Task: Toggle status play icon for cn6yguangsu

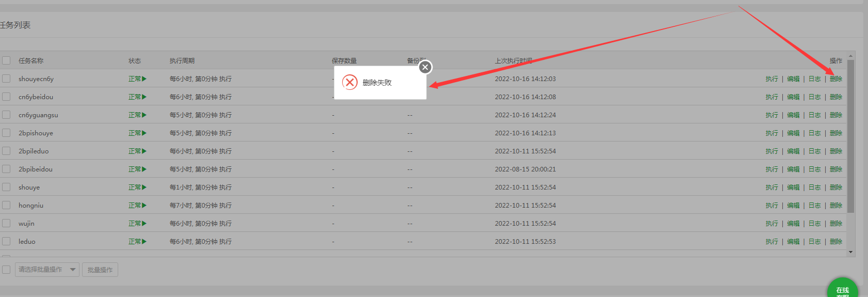Action: 144,115
